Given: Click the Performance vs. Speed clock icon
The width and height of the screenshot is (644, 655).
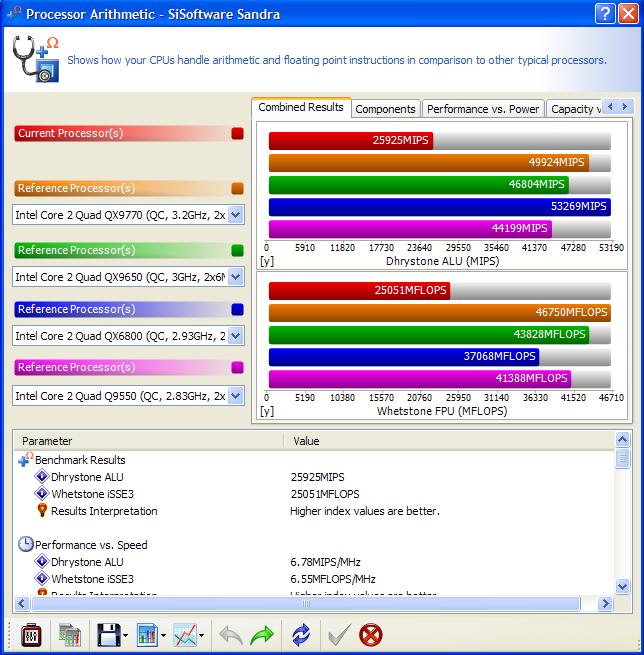Looking at the screenshot, I should (25, 544).
